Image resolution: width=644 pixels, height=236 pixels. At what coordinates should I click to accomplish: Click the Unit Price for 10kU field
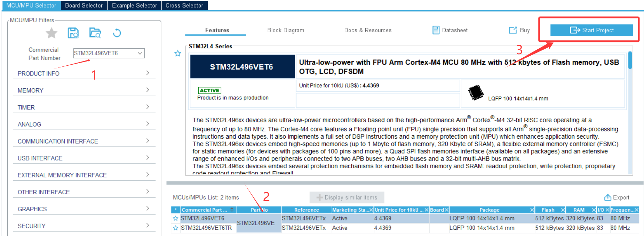click(x=378, y=86)
